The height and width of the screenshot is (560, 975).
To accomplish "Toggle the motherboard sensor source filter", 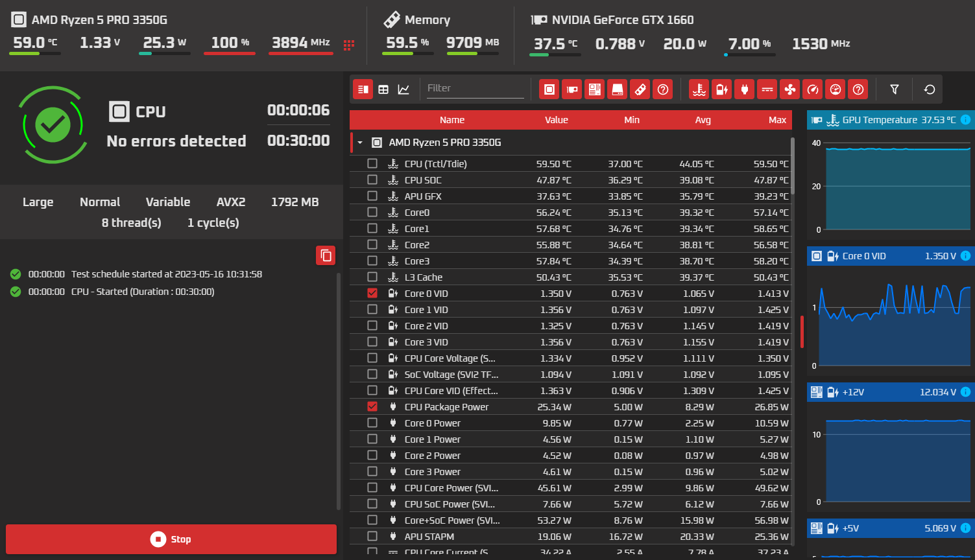I will point(594,89).
